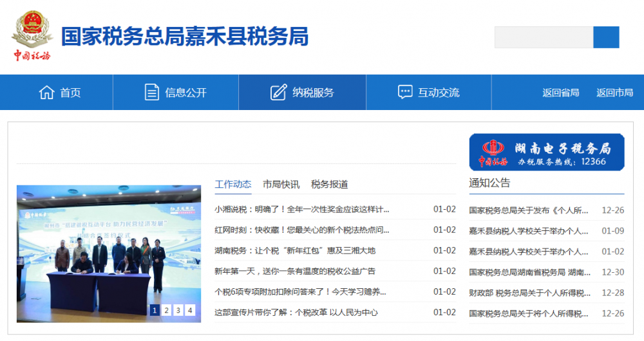Open the 返回省局 link

(x=560, y=93)
